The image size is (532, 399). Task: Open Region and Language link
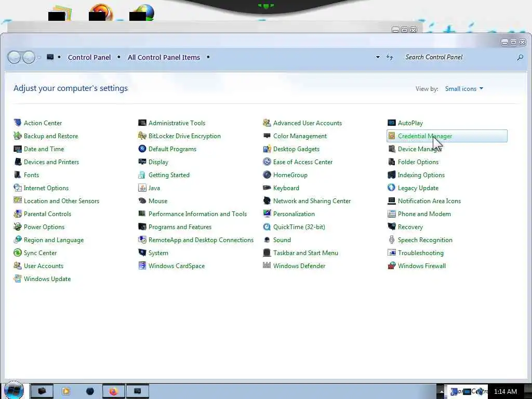click(x=54, y=240)
